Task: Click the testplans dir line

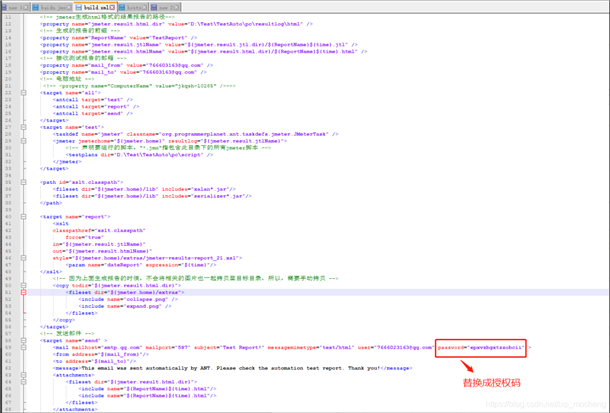Action: (x=139, y=155)
